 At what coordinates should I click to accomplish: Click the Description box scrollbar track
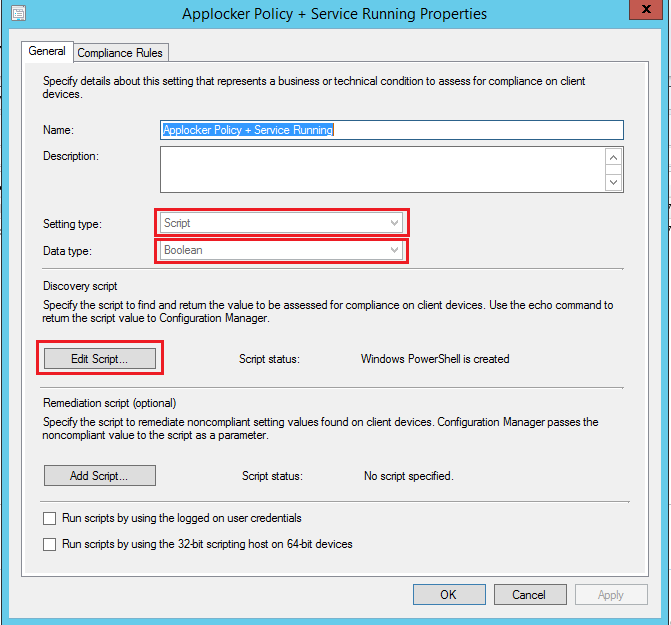[x=614, y=170]
